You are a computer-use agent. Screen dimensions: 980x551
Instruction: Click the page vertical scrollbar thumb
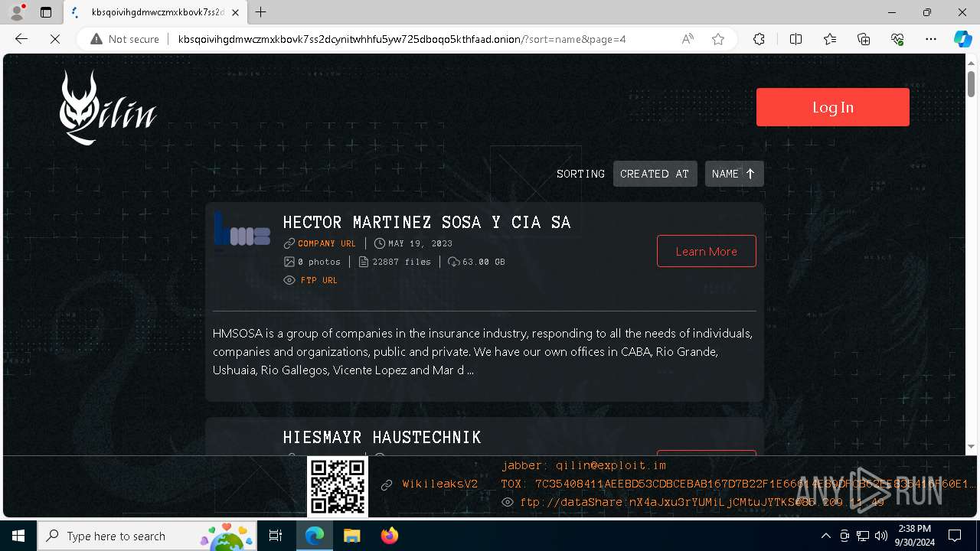(971, 84)
